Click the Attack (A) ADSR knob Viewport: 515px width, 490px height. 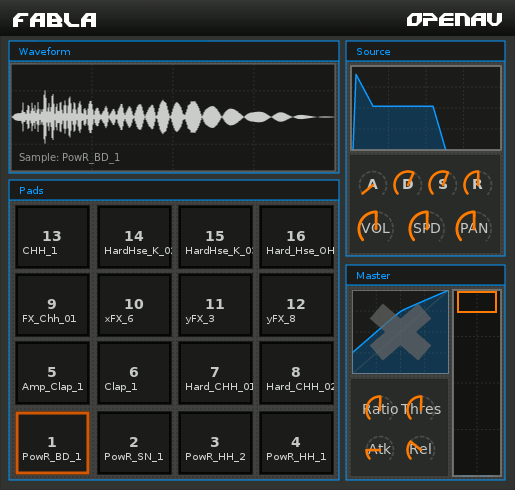click(373, 184)
